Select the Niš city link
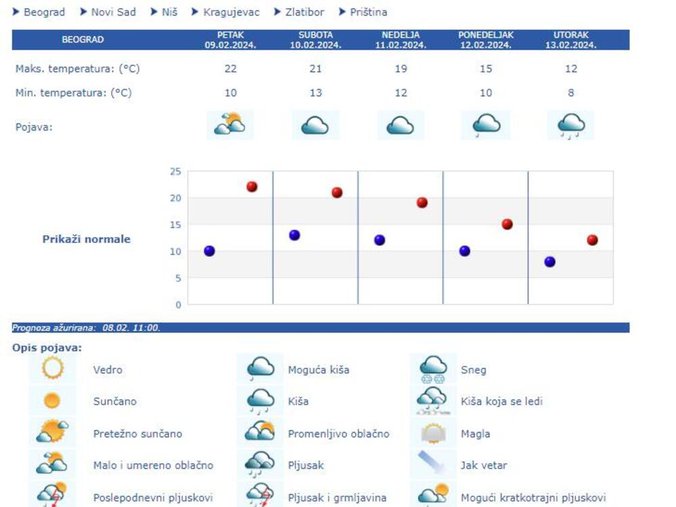The width and height of the screenshot is (676, 507). [x=175, y=12]
